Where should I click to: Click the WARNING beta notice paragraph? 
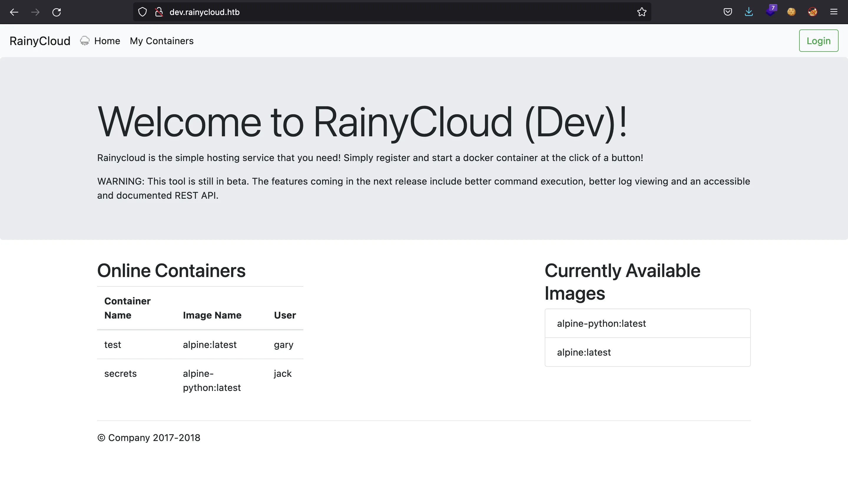(423, 188)
